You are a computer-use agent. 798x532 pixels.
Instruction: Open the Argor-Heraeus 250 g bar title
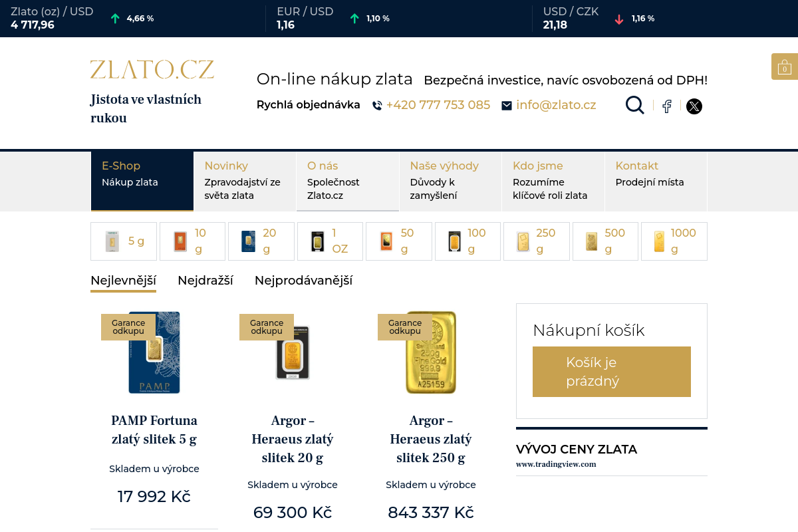[x=430, y=439]
